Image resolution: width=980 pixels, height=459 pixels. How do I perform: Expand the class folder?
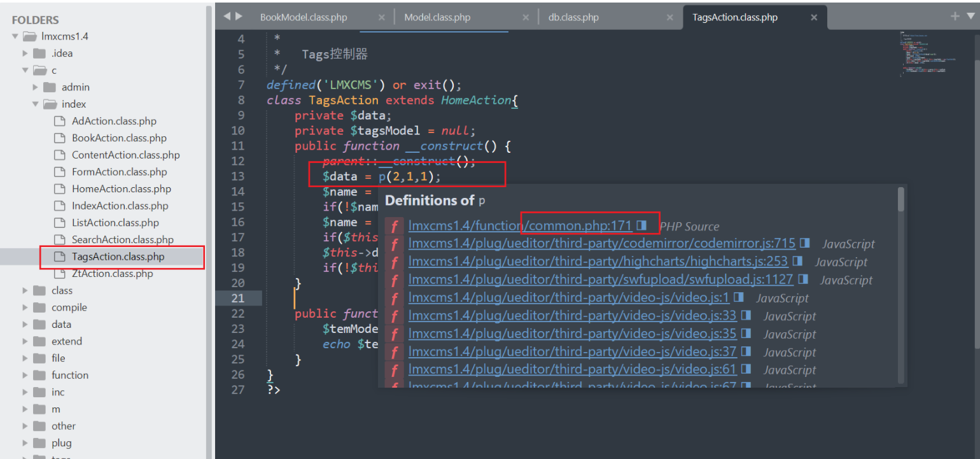point(25,290)
